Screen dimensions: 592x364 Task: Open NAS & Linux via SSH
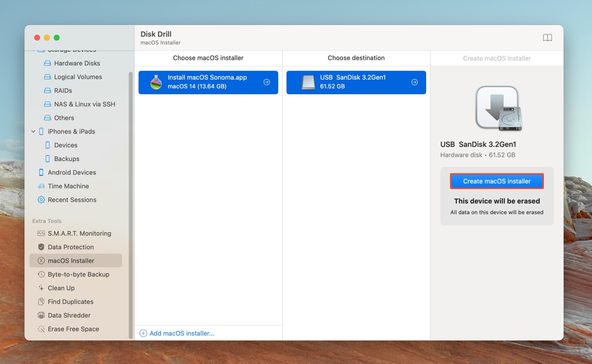click(x=85, y=104)
